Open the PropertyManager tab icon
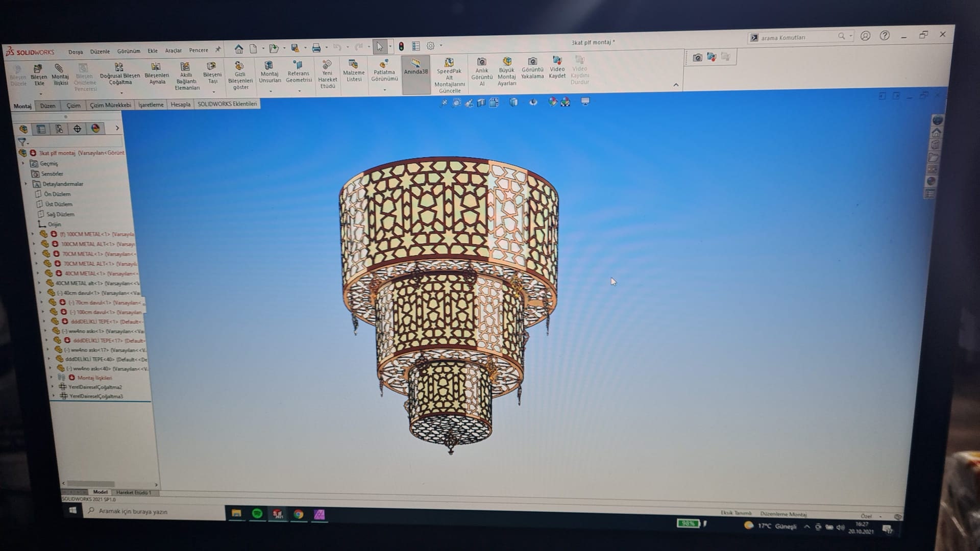 click(x=41, y=129)
